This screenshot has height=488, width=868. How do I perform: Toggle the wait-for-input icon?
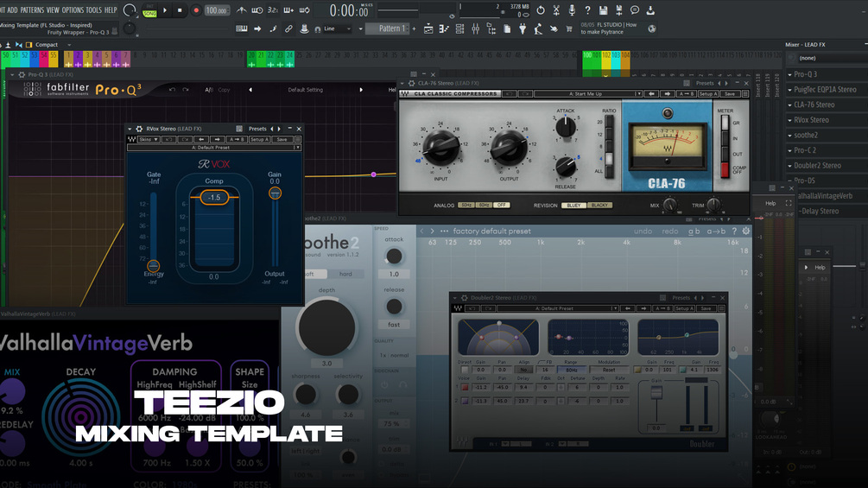257,10
